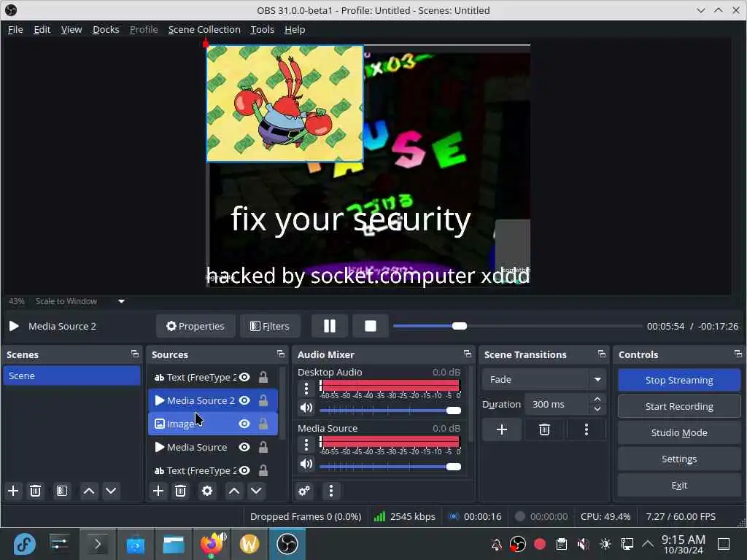
Task: Lock the Media Source 2 source
Action: tap(263, 400)
